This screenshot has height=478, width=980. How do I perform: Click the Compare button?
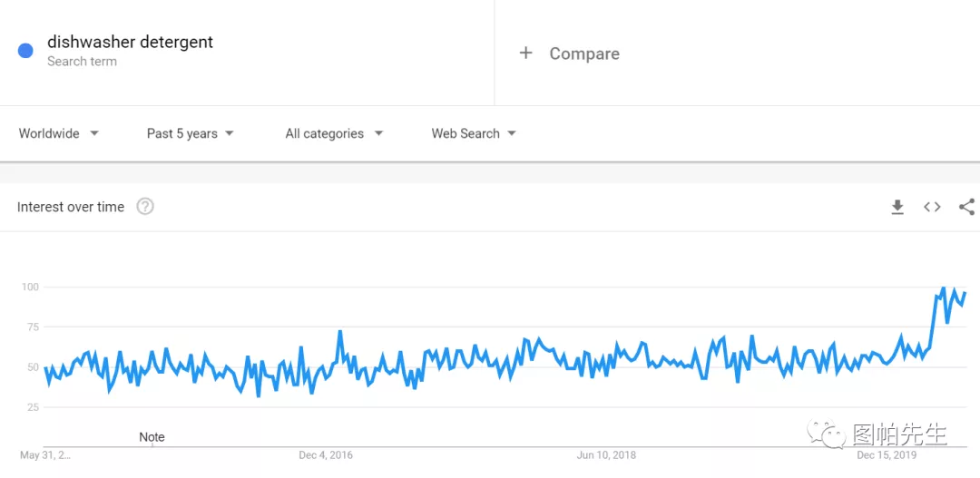569,54
